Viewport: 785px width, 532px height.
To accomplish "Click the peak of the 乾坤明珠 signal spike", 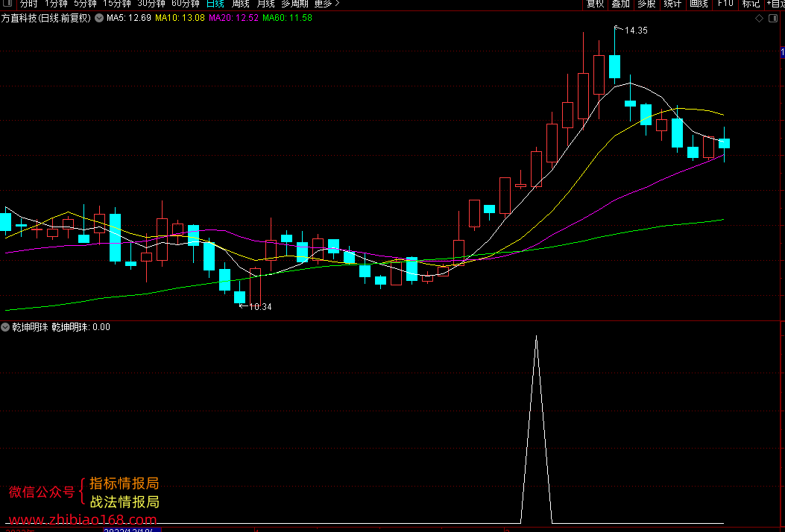I will point(536,337).
